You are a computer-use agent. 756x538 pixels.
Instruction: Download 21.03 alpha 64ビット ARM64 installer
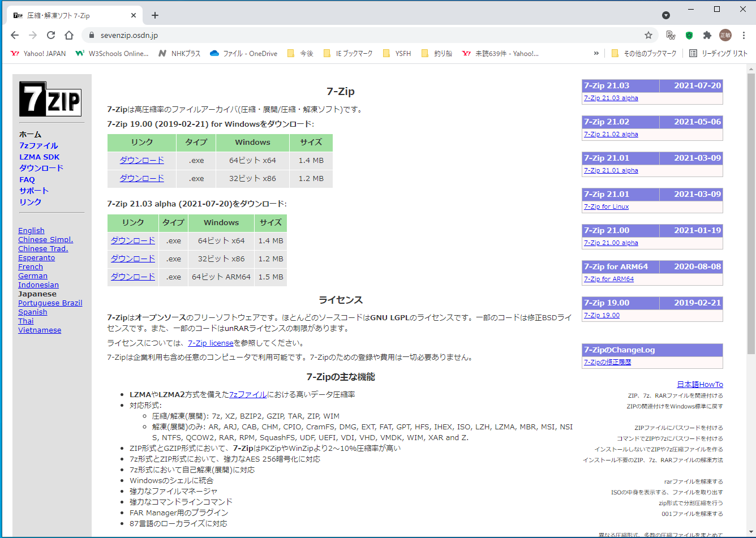point(133,277)
